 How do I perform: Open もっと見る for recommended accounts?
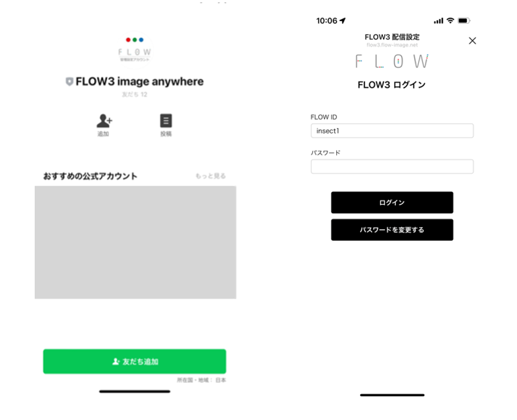point(211,176)
